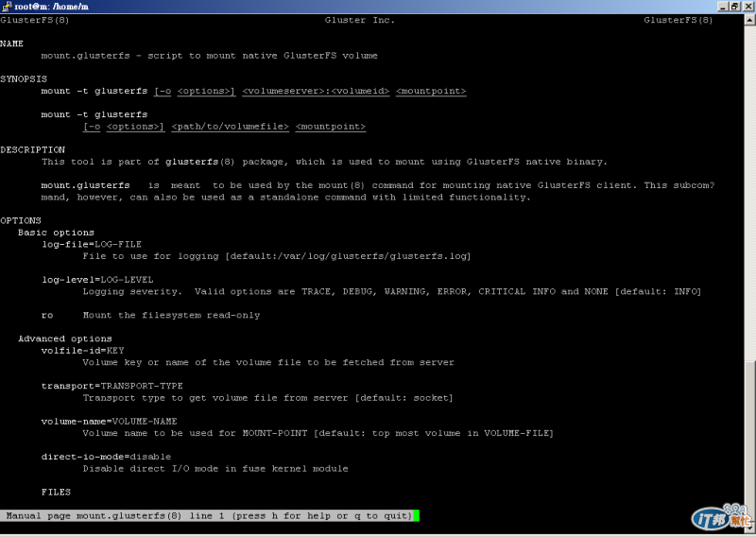Click the 'ro' mount option
Image resolution: width=756 pixels, height=537 pixels.
[x=47, y=316]
